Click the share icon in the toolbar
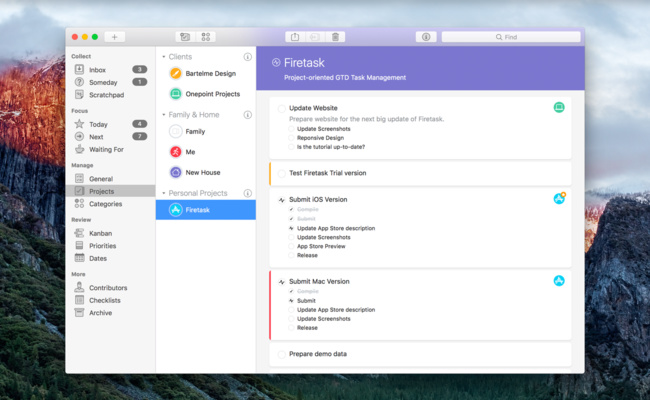650x400 pixels. click(x=294, y=37)
